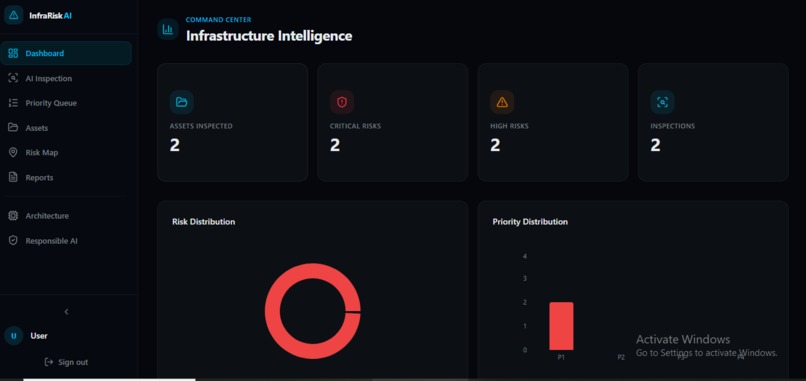
Task: Click the y-axis value 3 in Priority chart
Action: pyautogui.click(x=525, y=279)
